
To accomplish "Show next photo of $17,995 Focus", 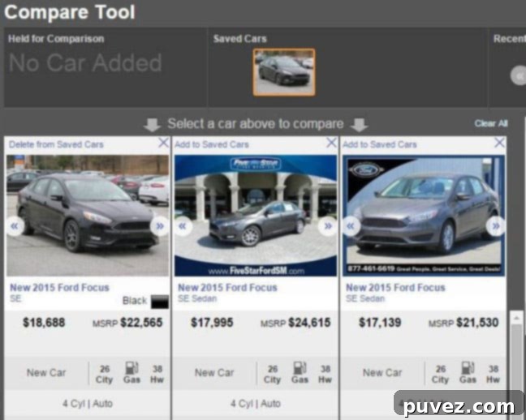I will 328,226.
